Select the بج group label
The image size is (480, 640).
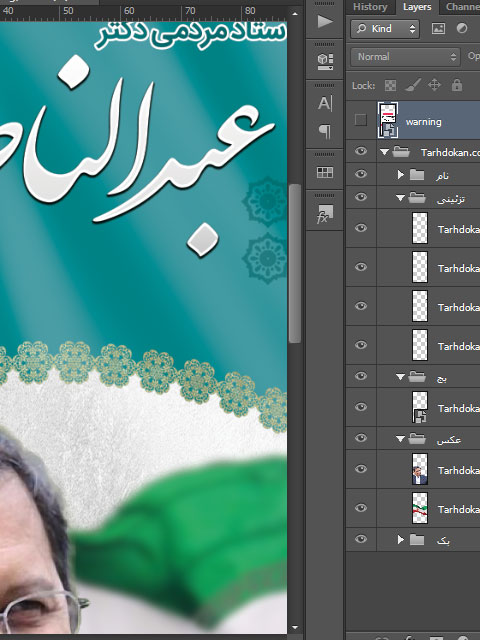click(442, 378)
